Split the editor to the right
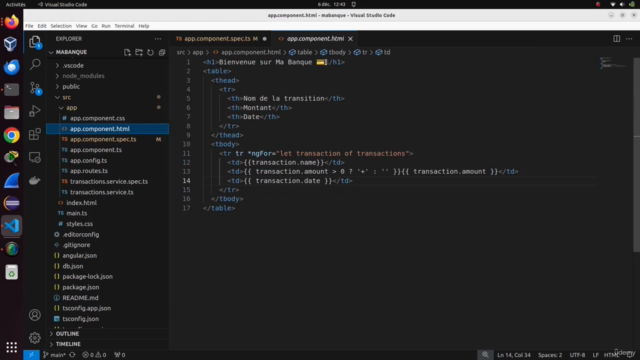Viewport: 640px width, 360px height. click(616, 39)
